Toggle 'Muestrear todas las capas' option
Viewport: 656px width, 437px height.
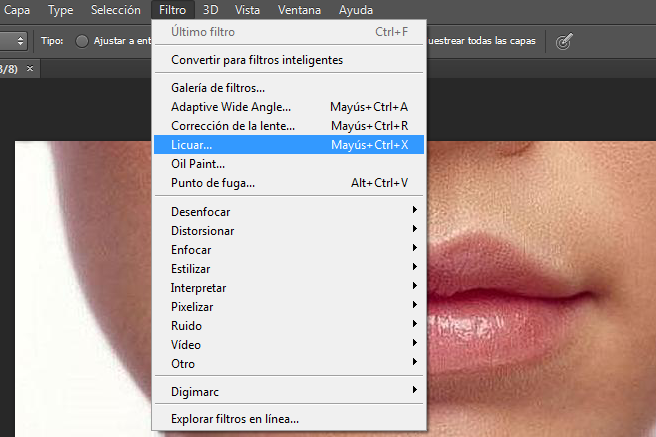[481, 42]
